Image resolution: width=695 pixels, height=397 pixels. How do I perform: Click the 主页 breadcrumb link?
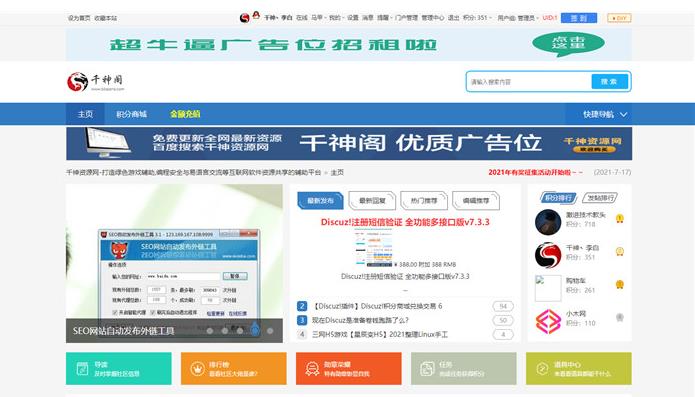[337, 172]
